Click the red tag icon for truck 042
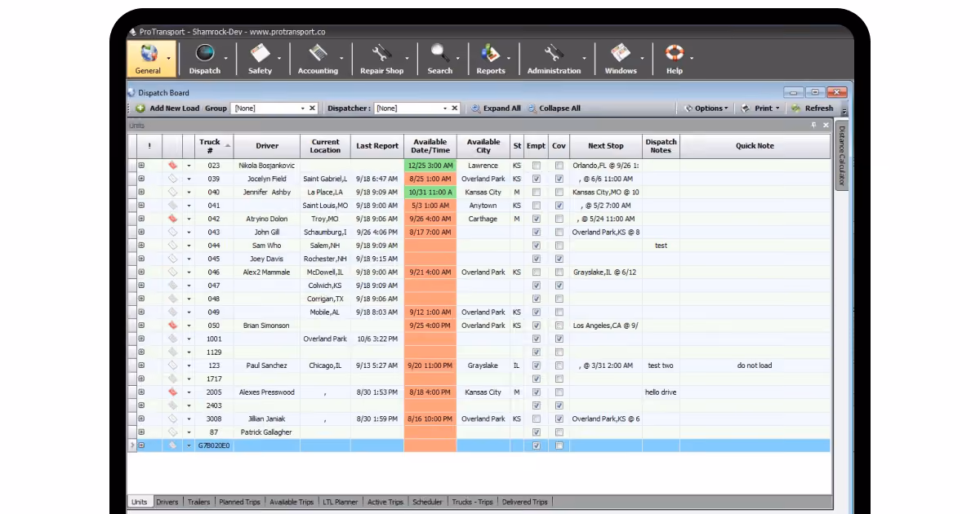Screen dimensions: 980x514 pos(172,219)
